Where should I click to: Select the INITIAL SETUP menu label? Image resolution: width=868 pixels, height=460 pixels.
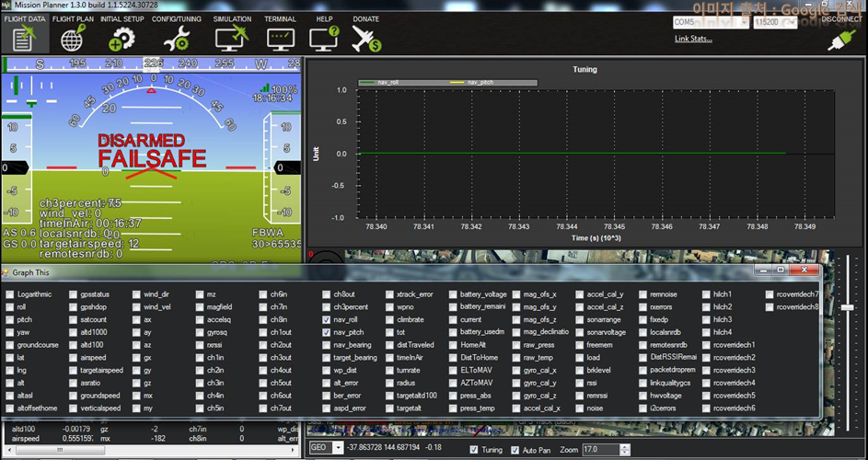[122, 18]
